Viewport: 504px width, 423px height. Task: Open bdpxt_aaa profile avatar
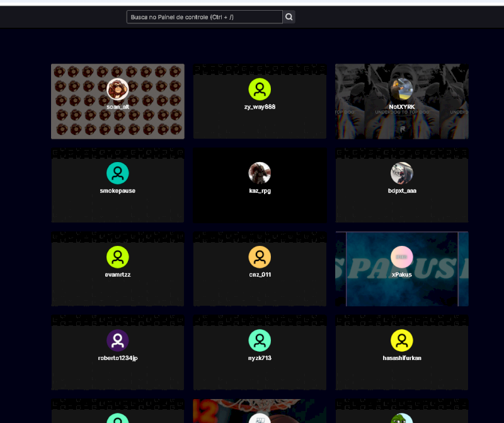[x=402, y=173]
